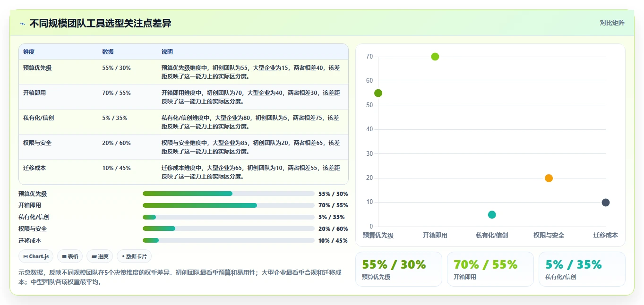The width and height of the screenshot is (644, 305).
Task: Click 20% / 60% value beside progress bar
Action: click(333, 229)
